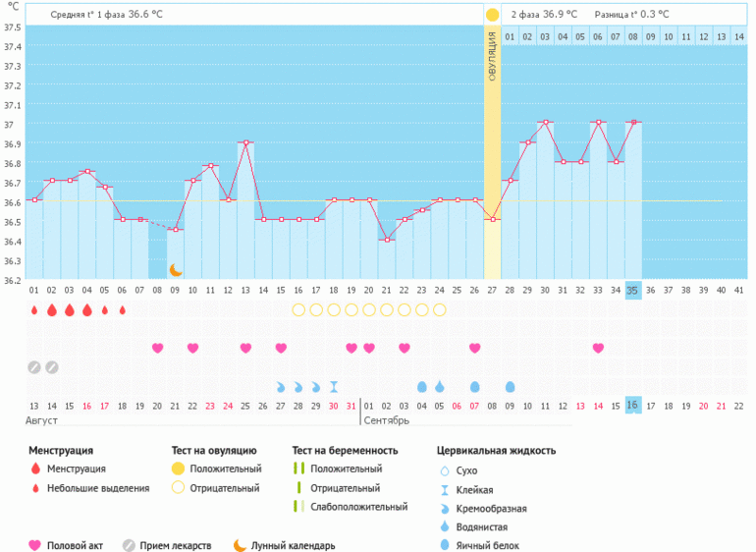This screenshot has height=552, width=756.
Task: Click the yellow ovulation circle atop the chart
Action: tap(492, 15)
